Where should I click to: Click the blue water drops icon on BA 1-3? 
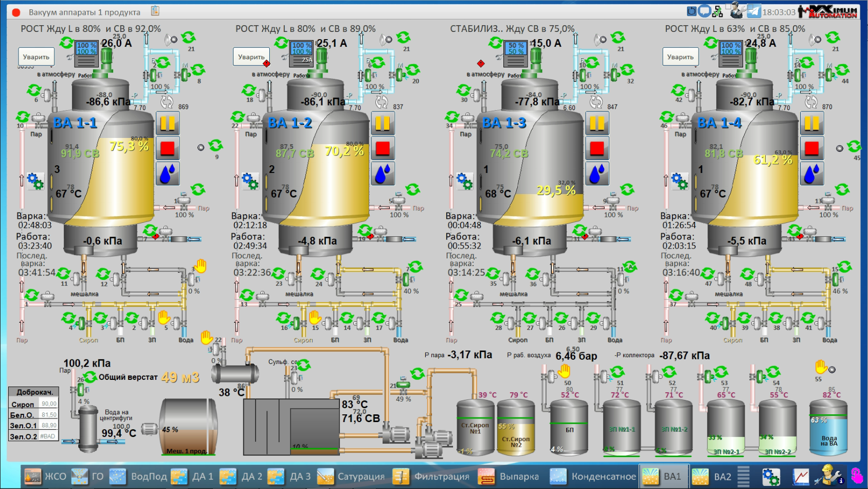click(597, 173)
